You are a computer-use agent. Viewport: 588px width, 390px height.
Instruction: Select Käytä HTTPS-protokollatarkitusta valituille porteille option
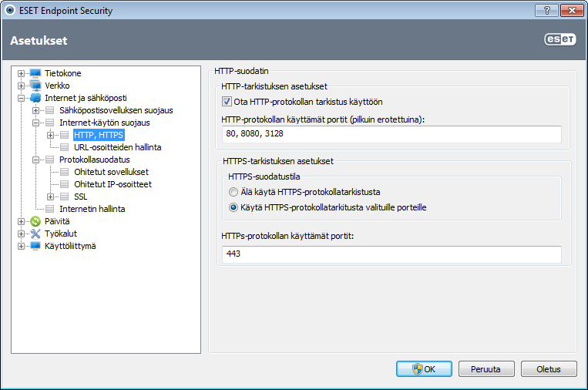point(234,207)
